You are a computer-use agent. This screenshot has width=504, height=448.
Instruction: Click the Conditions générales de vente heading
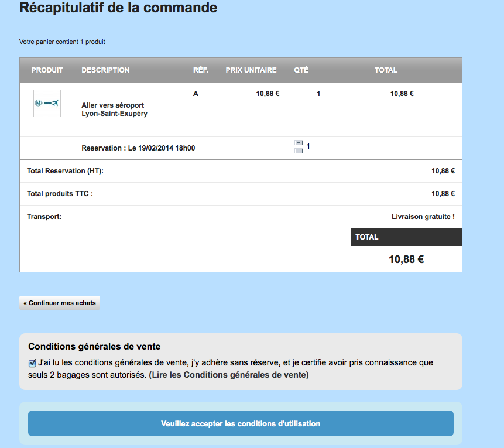point(94,346)
